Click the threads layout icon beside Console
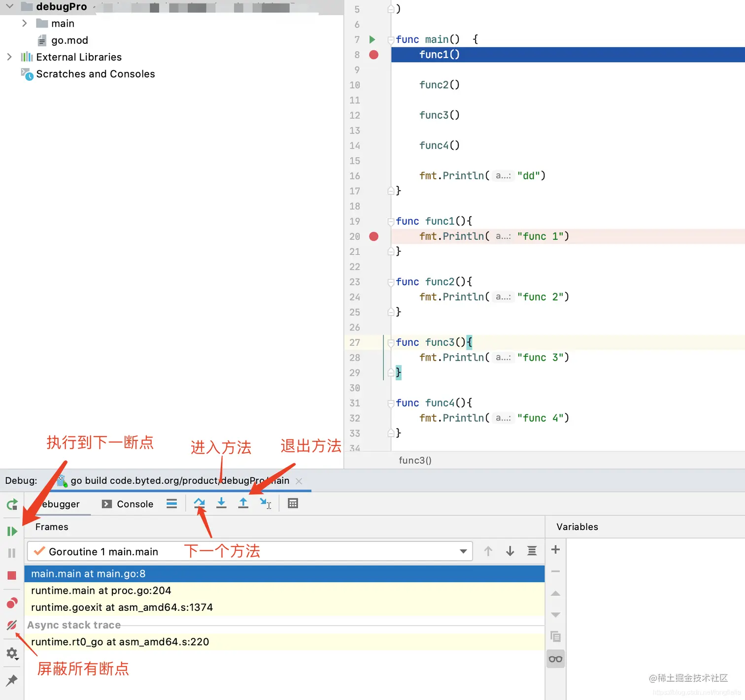This screenshot has width=745, height=700. coord(171,503)
